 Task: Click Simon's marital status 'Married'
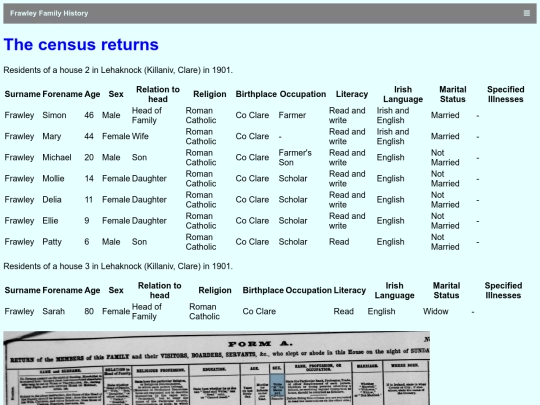point(445,115)
